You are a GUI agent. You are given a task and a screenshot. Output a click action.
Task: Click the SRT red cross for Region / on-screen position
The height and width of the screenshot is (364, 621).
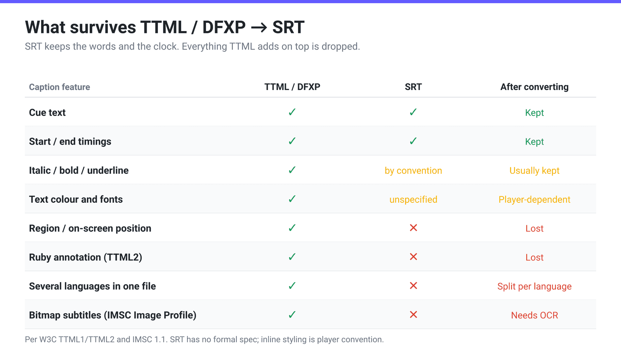(x=413, y=228)
